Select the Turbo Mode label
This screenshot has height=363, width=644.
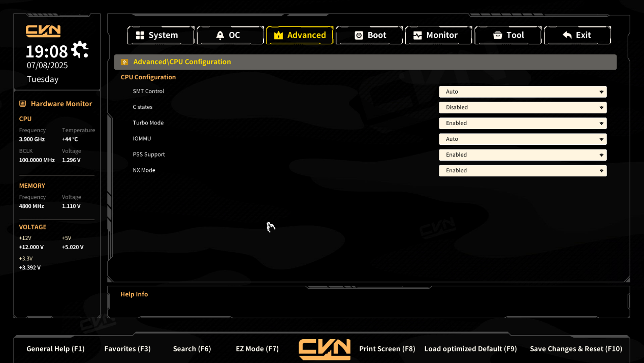click(148, 123)
